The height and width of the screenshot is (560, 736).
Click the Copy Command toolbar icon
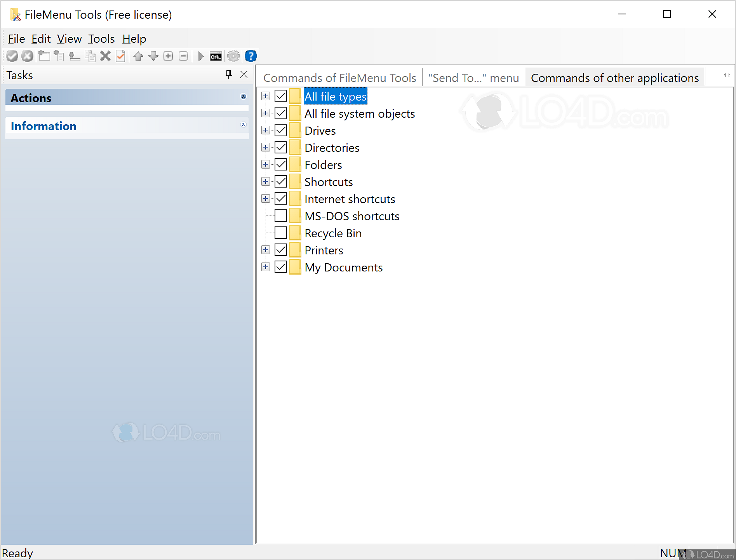90,56
